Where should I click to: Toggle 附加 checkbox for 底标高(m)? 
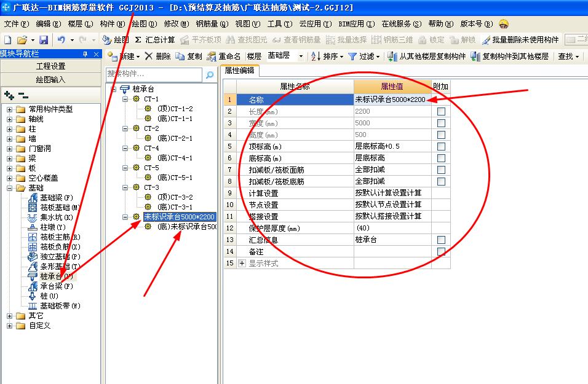(442, 158)
